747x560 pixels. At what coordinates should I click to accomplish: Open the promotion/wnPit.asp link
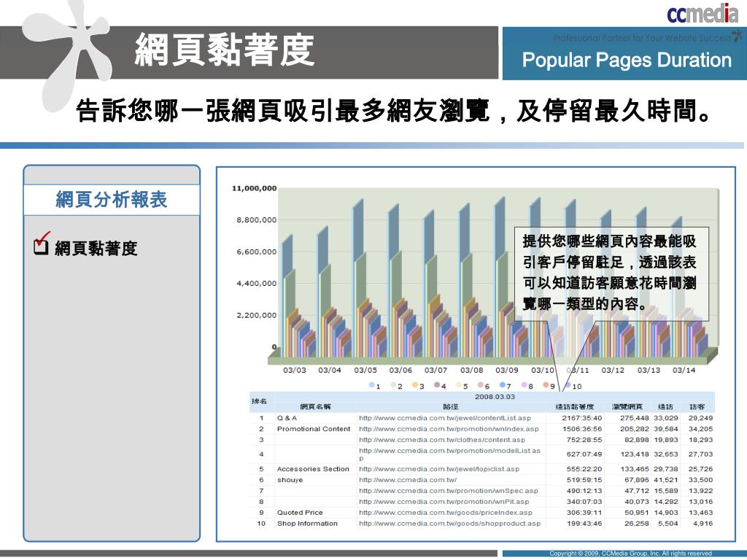[444, 502]
